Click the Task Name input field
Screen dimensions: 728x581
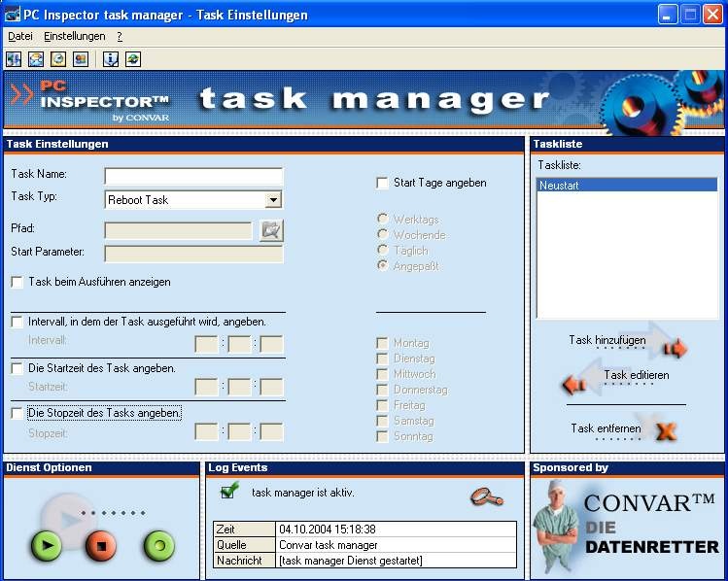[x=193, y=177]
